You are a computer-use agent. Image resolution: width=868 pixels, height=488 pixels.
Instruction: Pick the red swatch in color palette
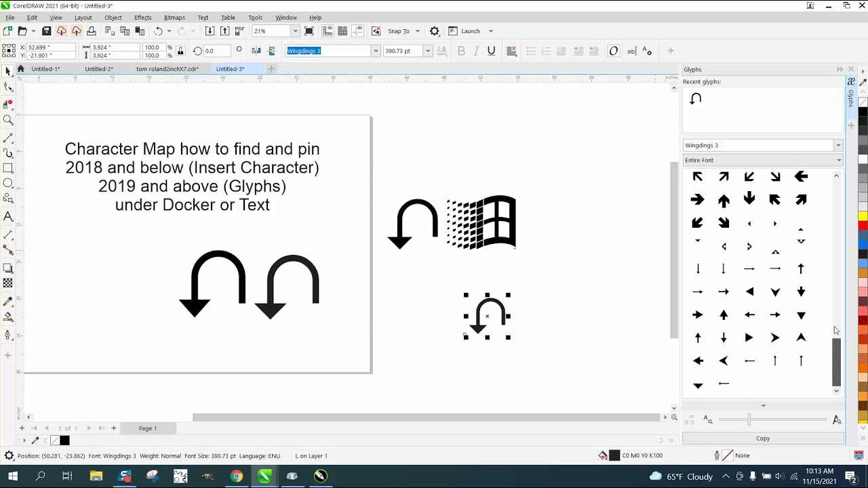[x=863, y=226]
